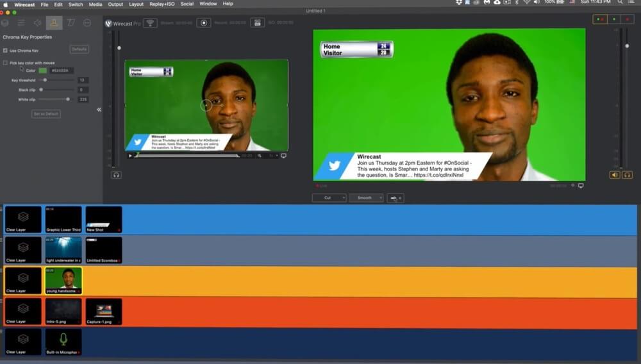Select the preview-only green dot layout button
Image resolution: width=641 pixels, height=364 pixels.
(x=614, y=19)
